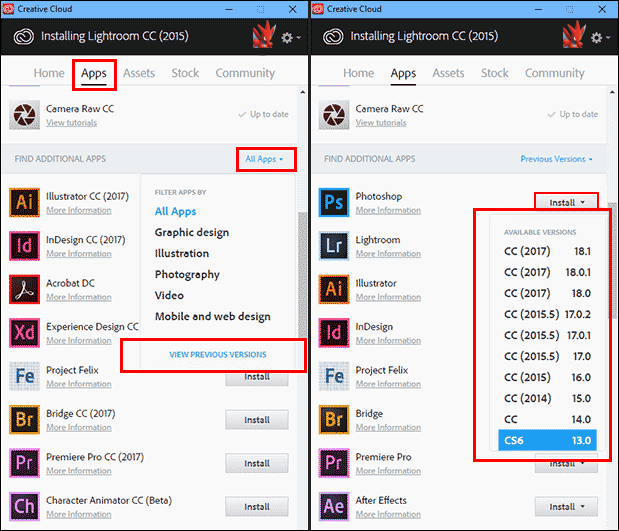Click left window scrollbar up arrow
The image size is (619, 531).
tap(303, 92)
